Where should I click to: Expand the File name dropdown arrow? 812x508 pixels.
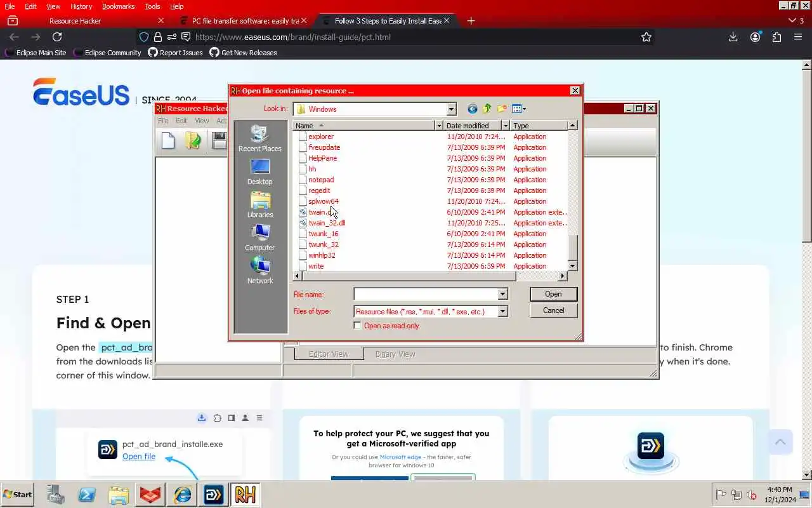(x=502, y=294)
